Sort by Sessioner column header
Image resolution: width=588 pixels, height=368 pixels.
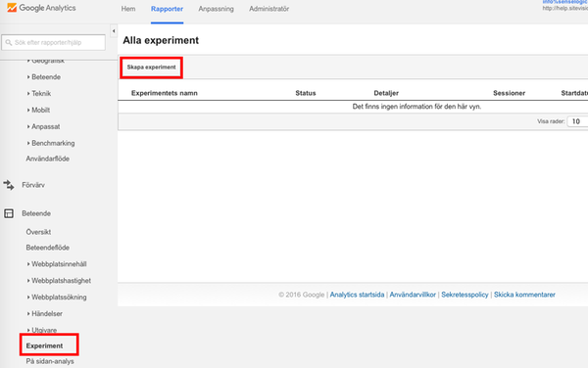pos(509,93)
